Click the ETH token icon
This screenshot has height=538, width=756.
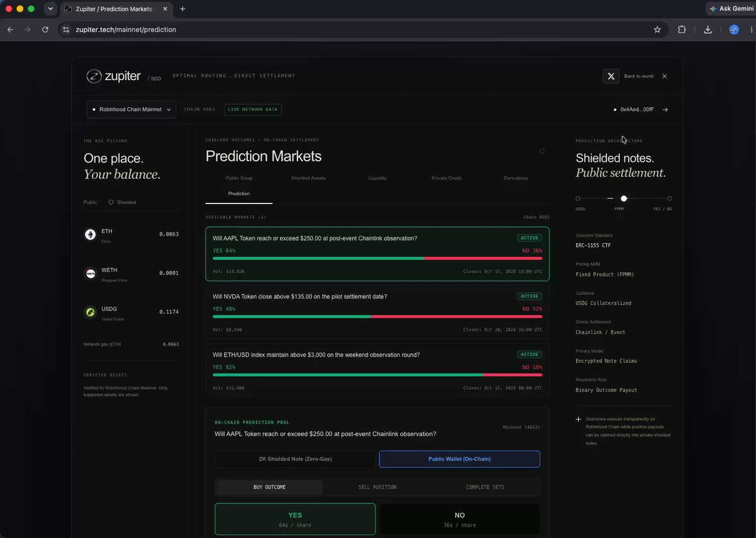click(x=90, y=234)
